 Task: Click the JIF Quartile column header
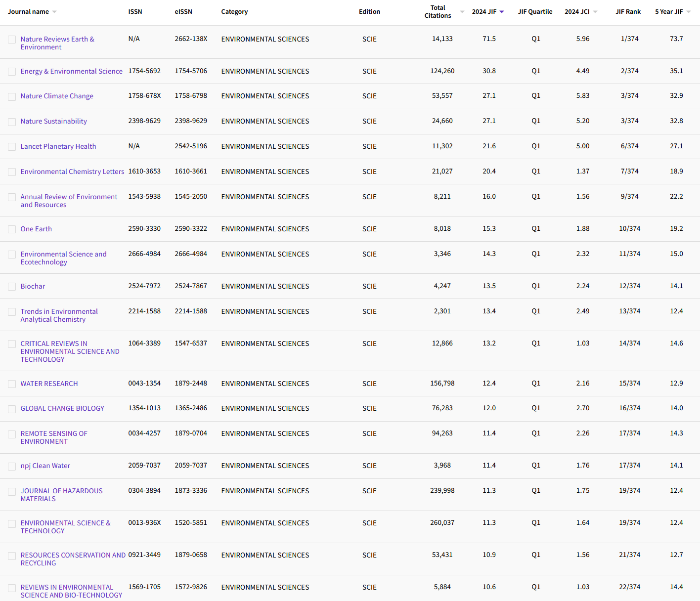(x=535, y=12)
